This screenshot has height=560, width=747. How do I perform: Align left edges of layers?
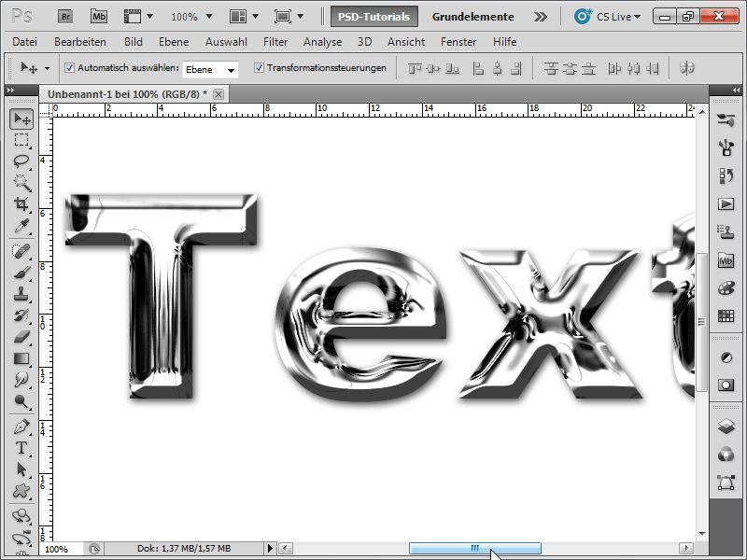click(478, 69)
